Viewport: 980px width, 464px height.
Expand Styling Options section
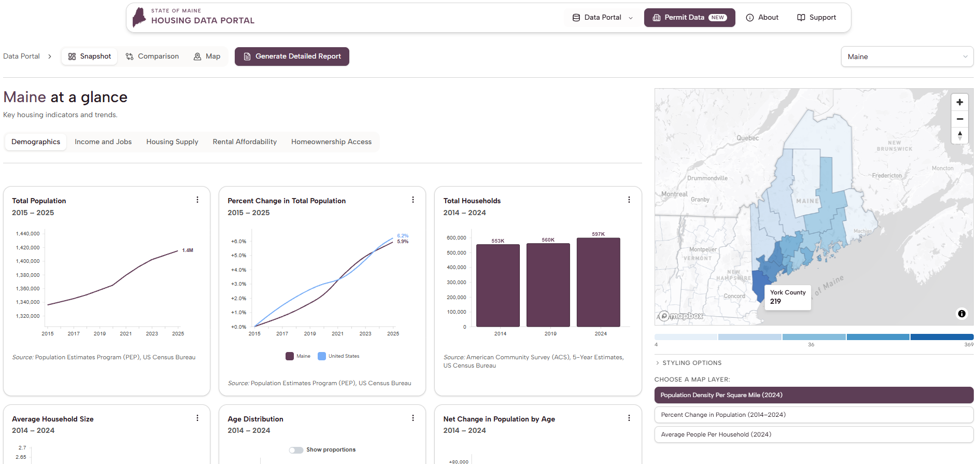(688, 363)
